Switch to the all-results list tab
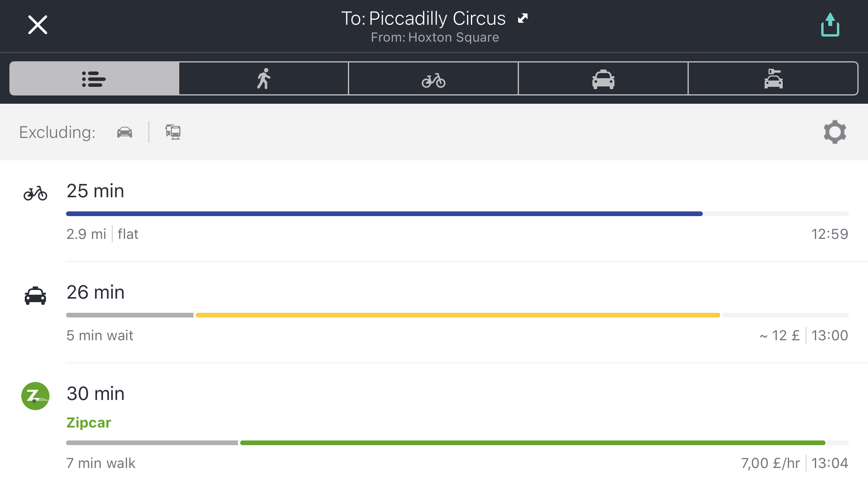 [94, 79]
